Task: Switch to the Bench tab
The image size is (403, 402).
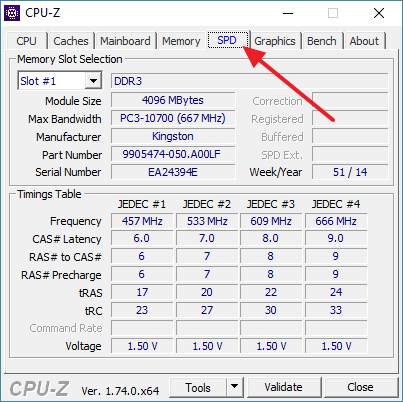Action: (322, 41)
